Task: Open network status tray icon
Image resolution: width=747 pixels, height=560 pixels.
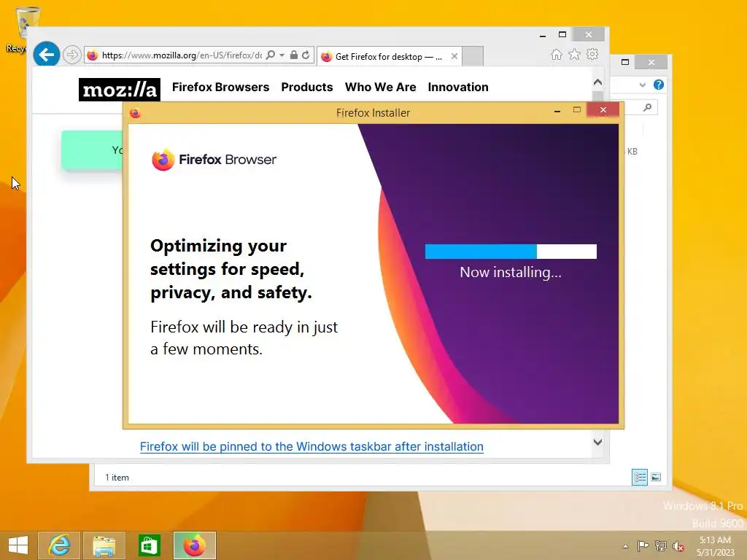Action: 660,546
